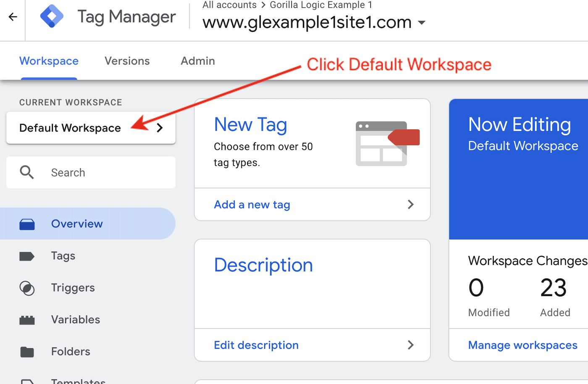The height and width of the screenshot is (384, 588).
Task: Click the Folders sidebar icon
Action: pos(27,352)
